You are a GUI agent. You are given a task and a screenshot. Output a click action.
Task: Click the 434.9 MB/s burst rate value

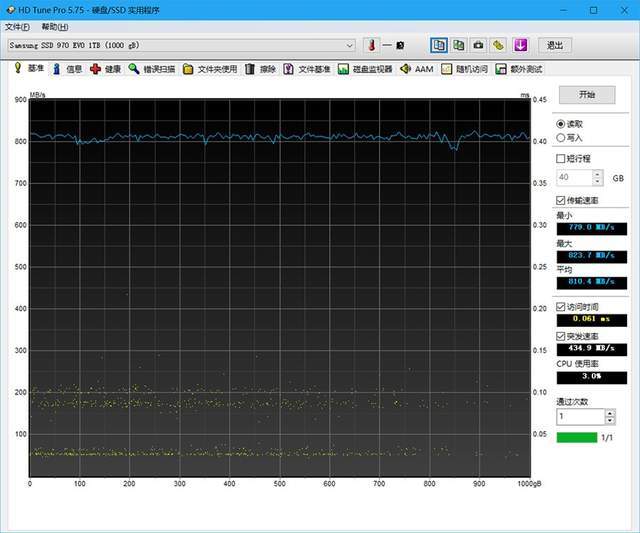coord(591,349)
